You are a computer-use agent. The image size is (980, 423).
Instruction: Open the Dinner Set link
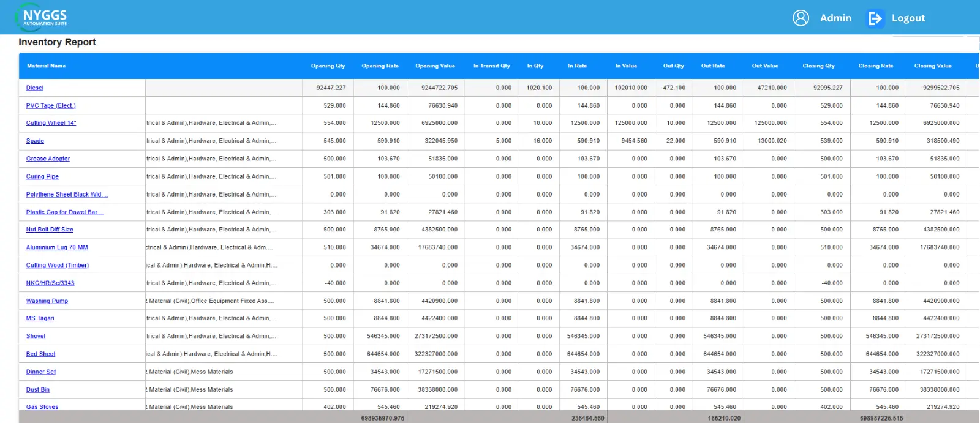[41, 372]
